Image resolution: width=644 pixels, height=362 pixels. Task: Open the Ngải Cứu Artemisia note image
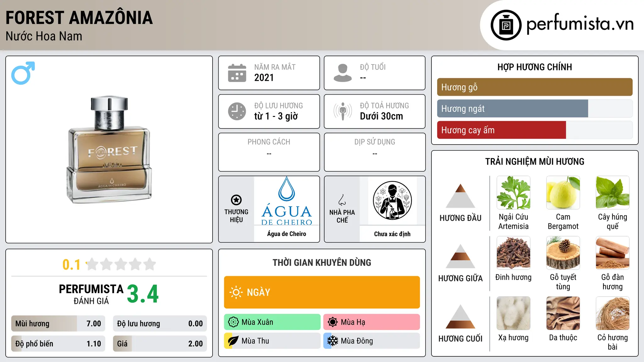point(514,193)
